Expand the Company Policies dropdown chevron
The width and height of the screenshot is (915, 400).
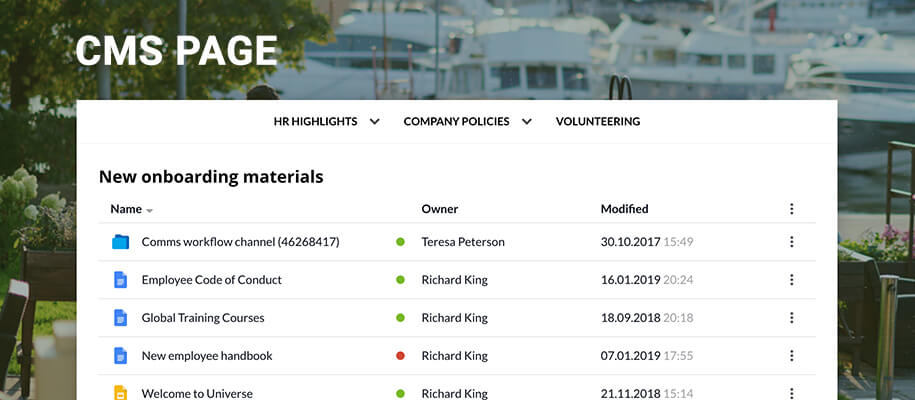[x=526, y=122]
